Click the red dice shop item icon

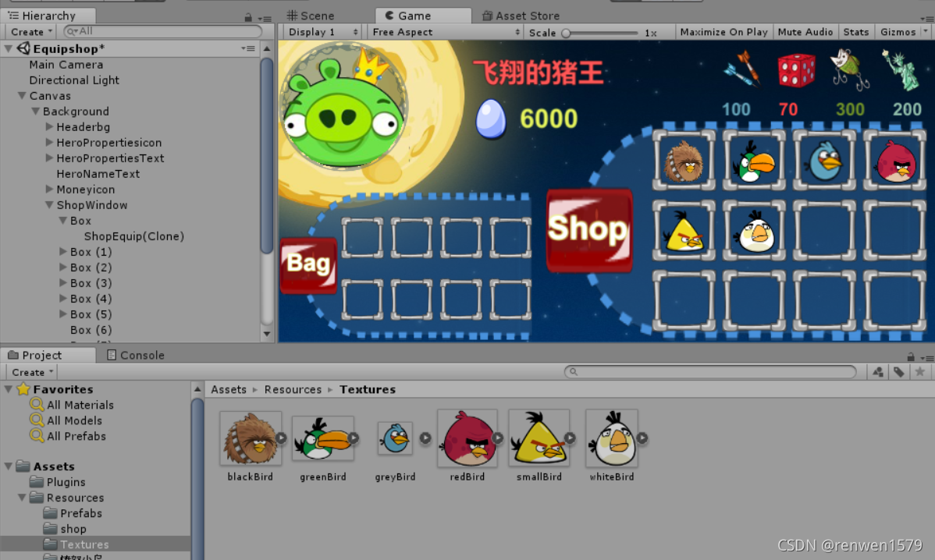(x=796, y=70)
